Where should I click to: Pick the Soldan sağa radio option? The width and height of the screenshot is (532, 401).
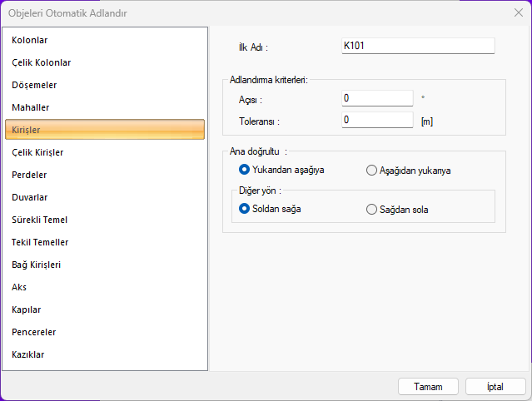tap(245, 209)
